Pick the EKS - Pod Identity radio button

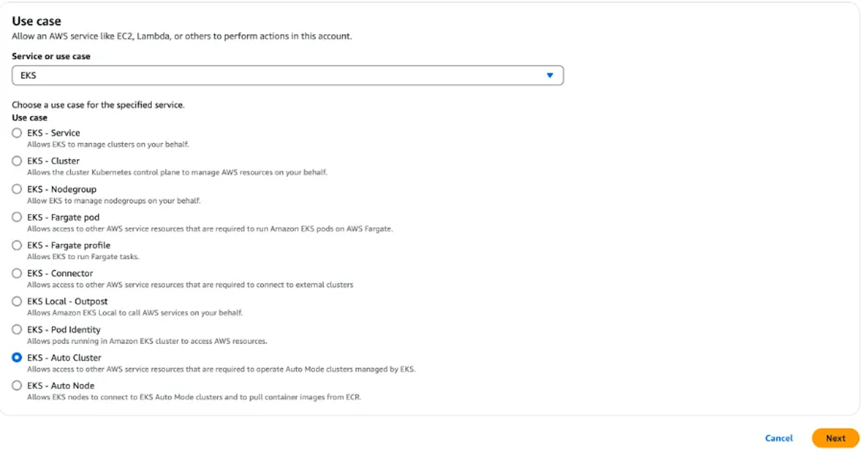tap(17, 329)
